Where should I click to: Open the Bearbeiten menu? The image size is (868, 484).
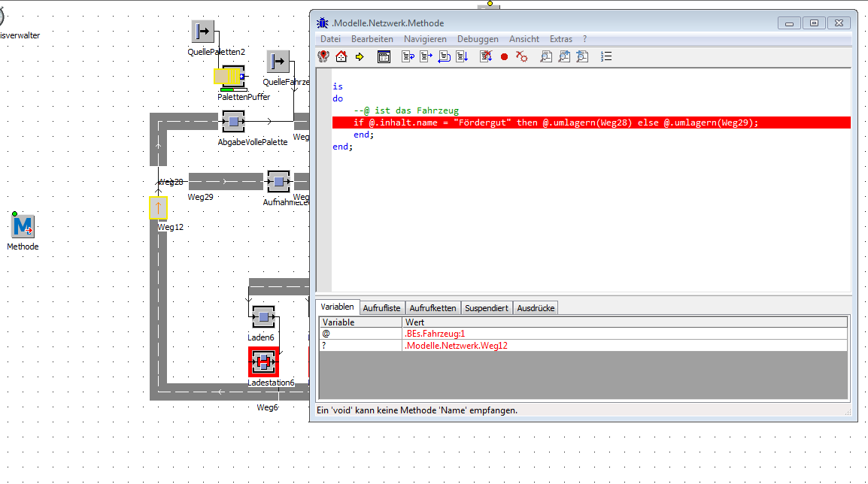(x=372, y=39)
